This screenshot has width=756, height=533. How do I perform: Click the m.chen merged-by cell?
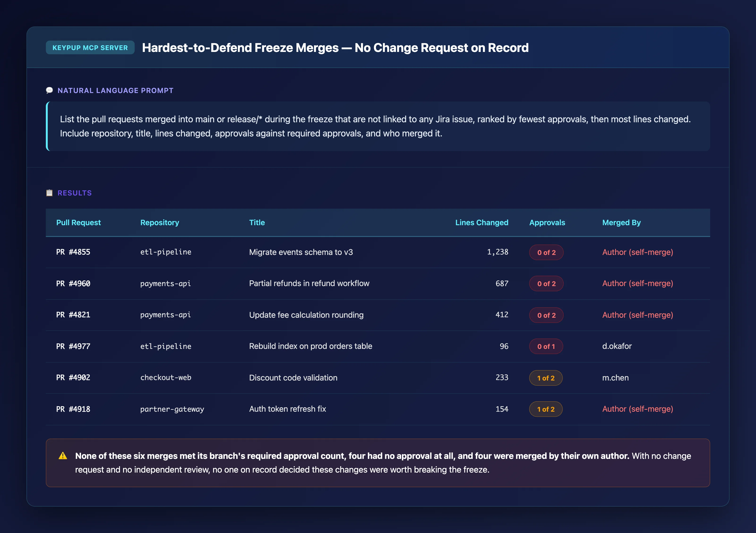(x=615, y=378)
